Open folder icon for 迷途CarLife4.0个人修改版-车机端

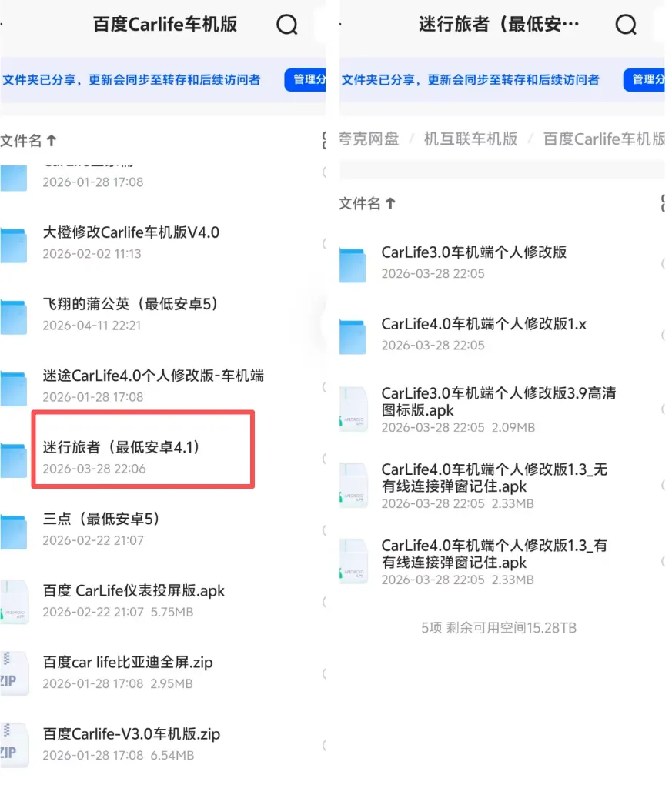pos(14,388)
